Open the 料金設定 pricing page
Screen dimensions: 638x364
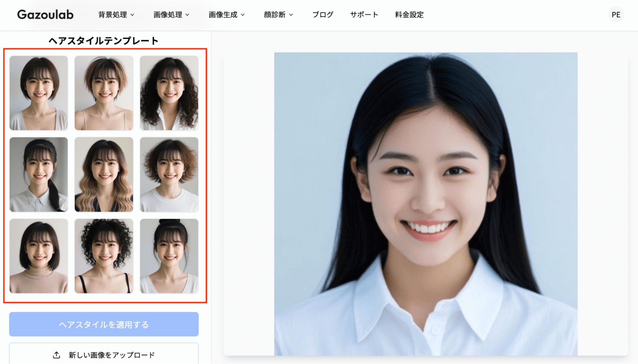pos(409,15)
